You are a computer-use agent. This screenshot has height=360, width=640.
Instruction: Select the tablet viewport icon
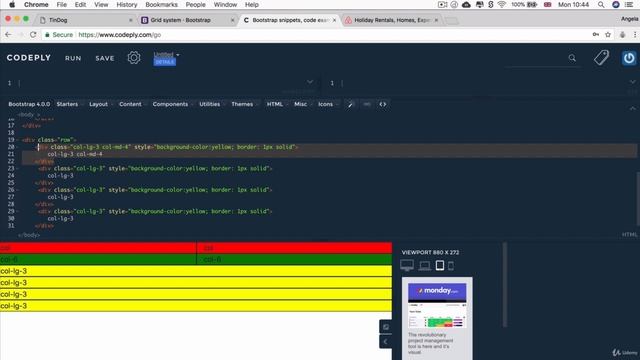pos(440,265)
